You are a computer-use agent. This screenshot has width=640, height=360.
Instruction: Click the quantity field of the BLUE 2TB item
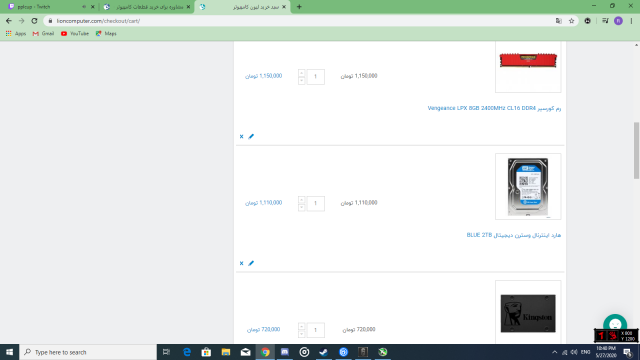(x=316, y=203)
